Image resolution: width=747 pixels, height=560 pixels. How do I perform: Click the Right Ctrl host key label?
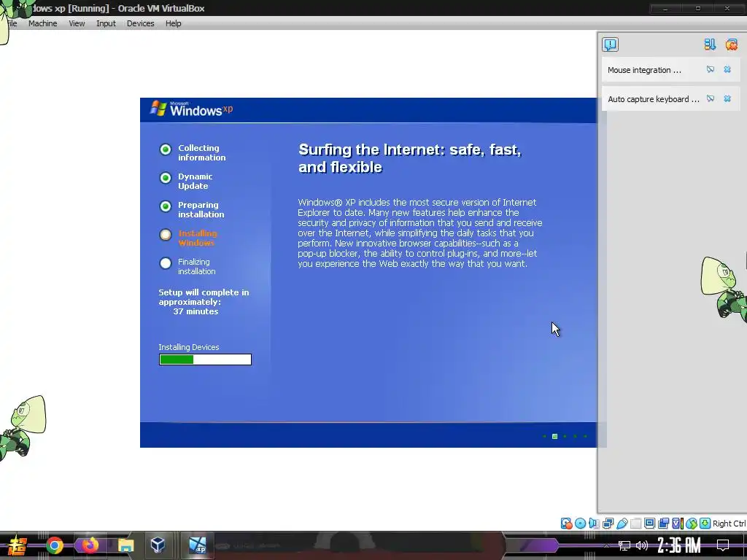tap(729, 524)
